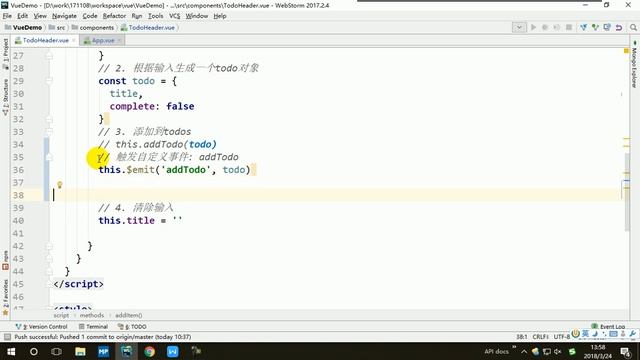Open the Window menu

tap(197, 16)
